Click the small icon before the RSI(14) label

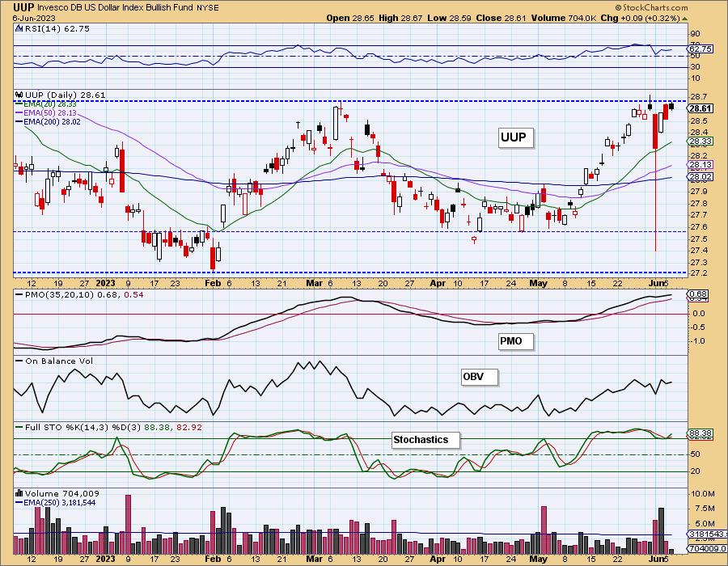tap(19, 28)
